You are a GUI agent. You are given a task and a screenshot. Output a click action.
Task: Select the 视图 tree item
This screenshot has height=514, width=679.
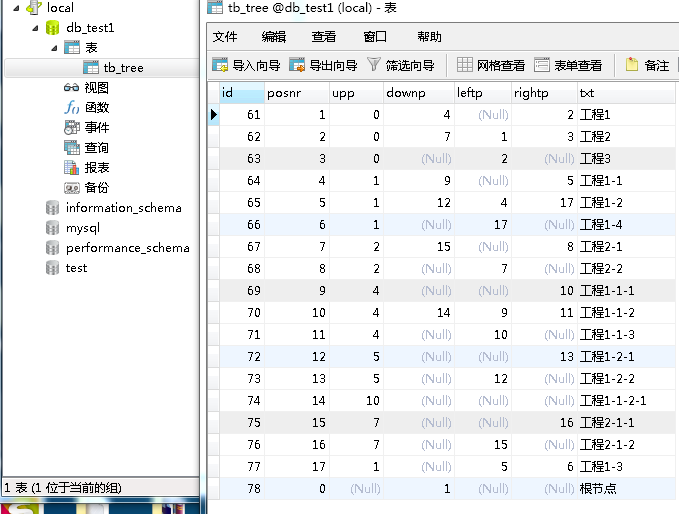(86, 88)
